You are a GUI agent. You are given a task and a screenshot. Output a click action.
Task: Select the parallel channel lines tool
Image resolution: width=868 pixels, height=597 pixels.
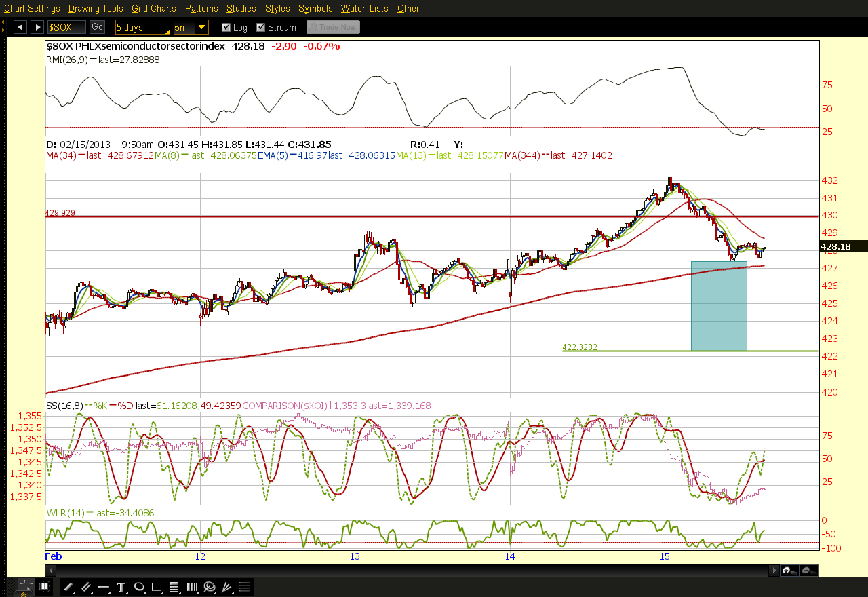86,587
